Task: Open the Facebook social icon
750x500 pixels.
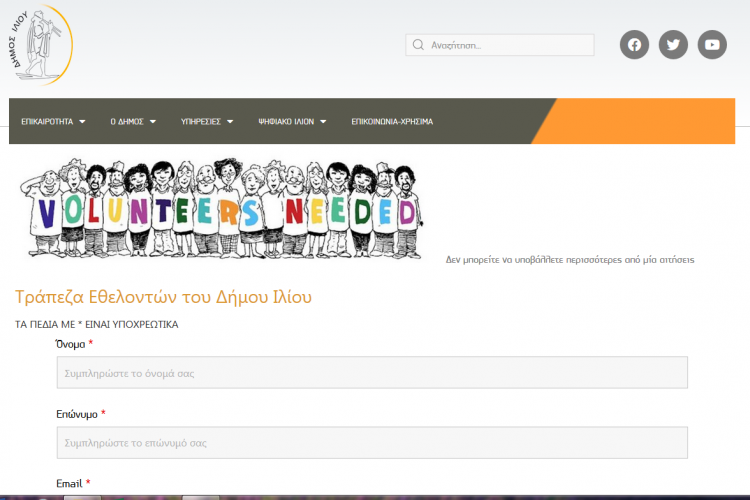Action: 634,45
